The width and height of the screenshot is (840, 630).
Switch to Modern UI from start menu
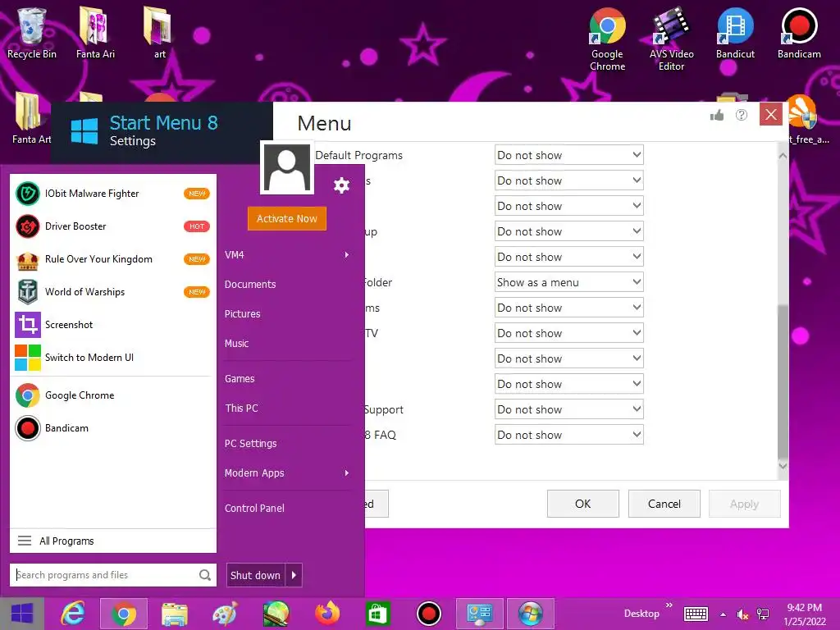(x=112, y=358)
